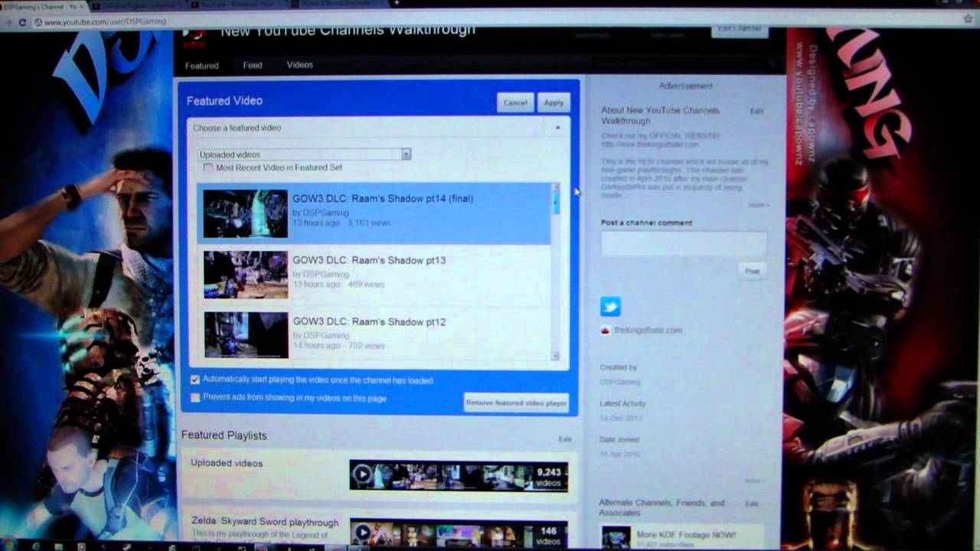Click the 'Featured Video' heading
The height and width of the screenshot is (551, 980).
[224, 101]
